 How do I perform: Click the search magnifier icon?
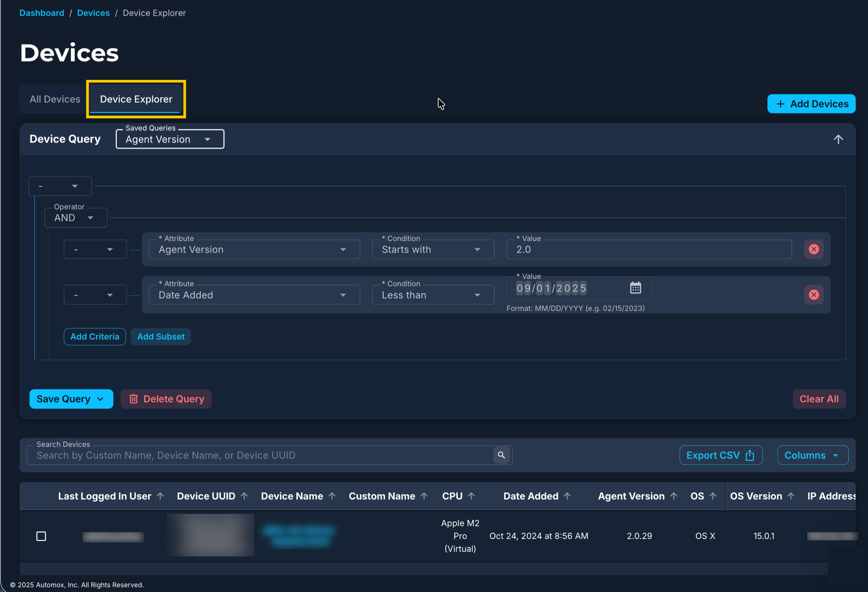tap(501, 455)
